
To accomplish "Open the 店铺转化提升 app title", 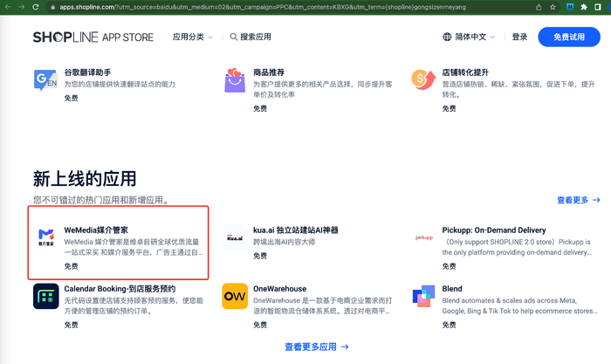I will [465, 72].
